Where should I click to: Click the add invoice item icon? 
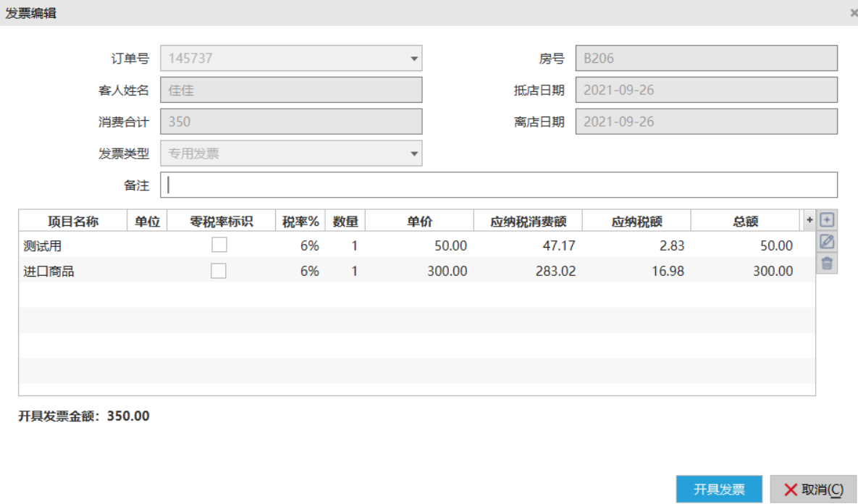coord(827,220)
